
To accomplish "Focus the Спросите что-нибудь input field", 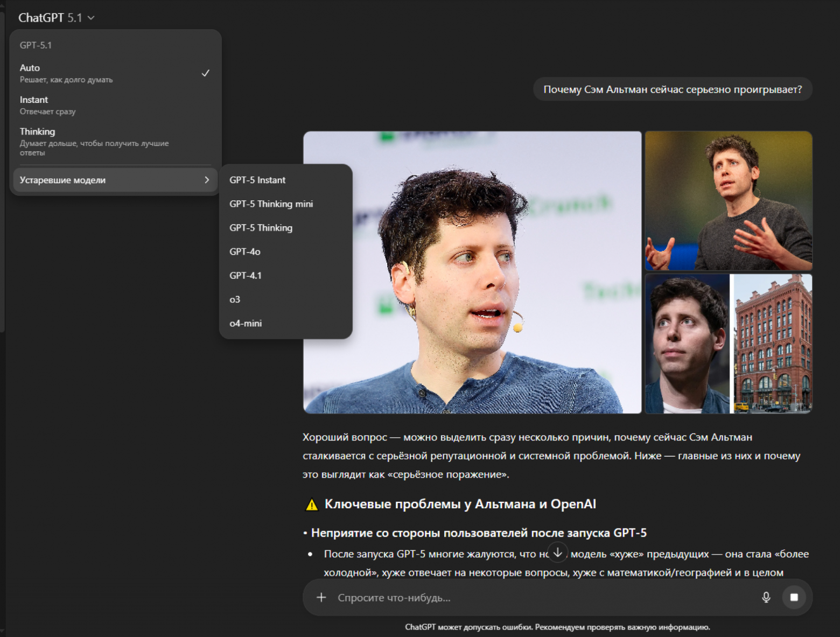I will pos(538,597).
